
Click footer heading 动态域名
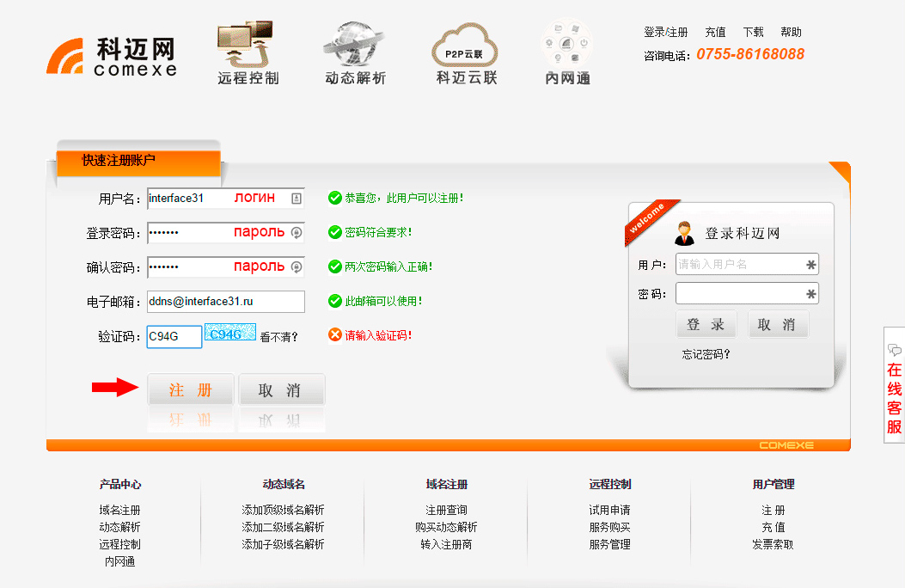pyautogui.click(x=283, y=484)
